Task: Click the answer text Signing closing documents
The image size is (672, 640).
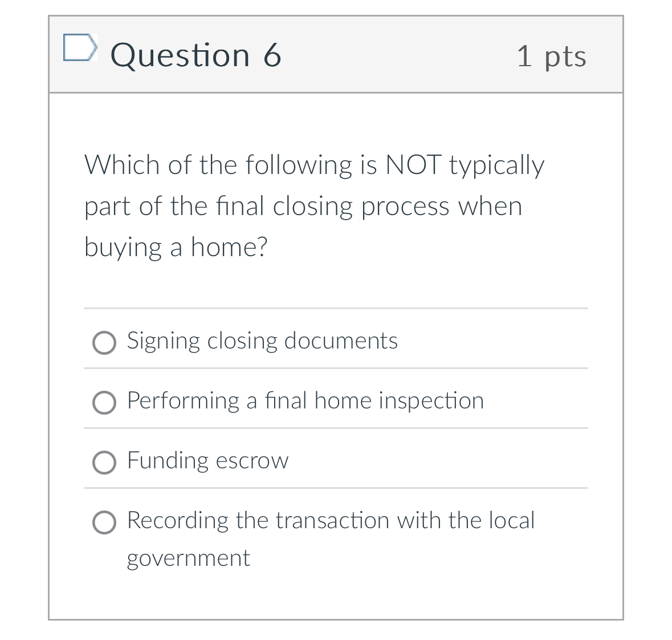Action: [262, 341]
